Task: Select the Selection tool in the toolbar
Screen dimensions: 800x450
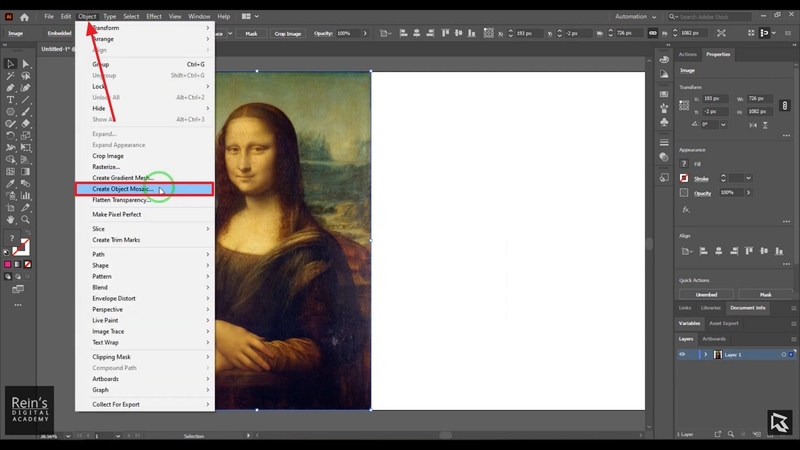Action: click(x=10, y=64)
